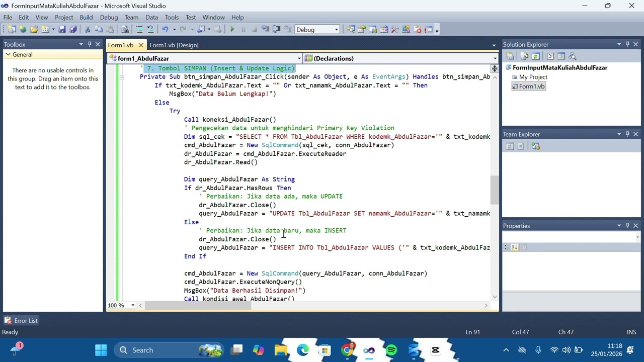Click the Open File folder icon
The height and width of the screenshot is (362, 644).
click(34, 30)
